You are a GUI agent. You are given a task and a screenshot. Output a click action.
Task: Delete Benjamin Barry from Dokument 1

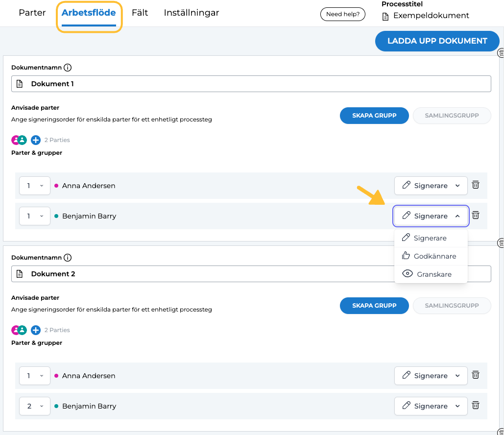475,215
